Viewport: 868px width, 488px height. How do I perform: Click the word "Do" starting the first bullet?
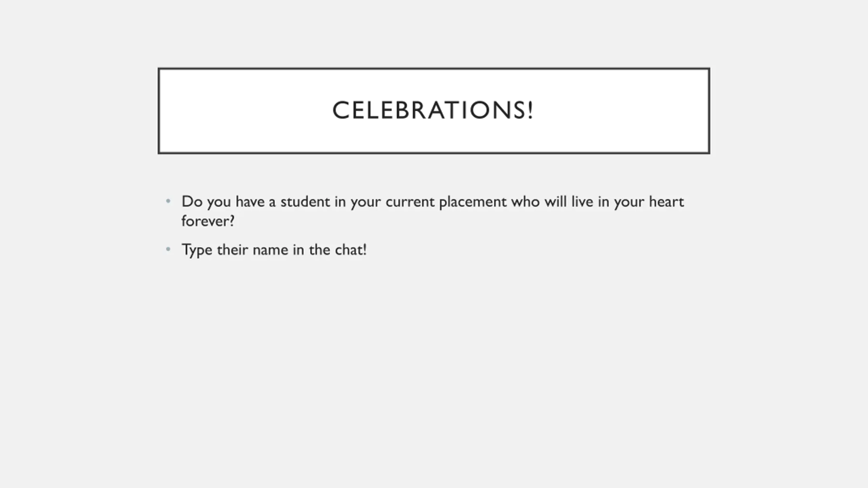(x=192, y=202)
